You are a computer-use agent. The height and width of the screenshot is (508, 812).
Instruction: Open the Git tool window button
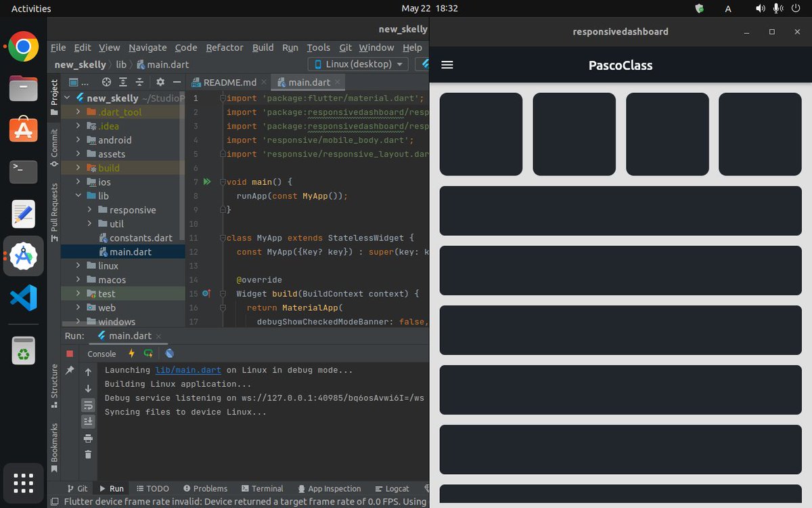tap(76, 488)
